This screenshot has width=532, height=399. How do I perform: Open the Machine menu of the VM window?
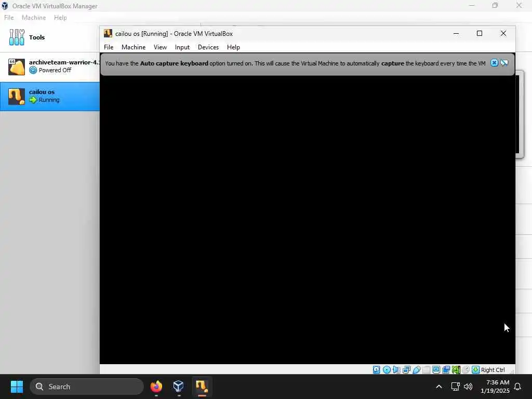(x=134, y=47)
